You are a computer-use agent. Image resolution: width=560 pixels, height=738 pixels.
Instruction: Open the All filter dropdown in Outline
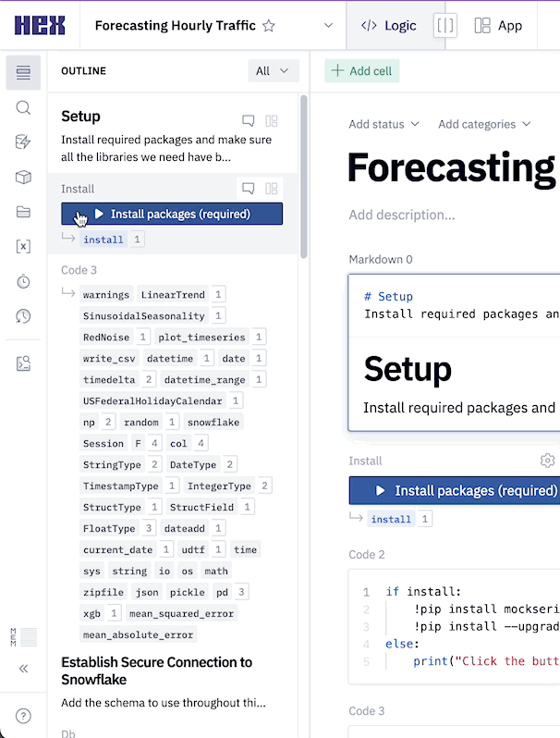click(274, 70)
